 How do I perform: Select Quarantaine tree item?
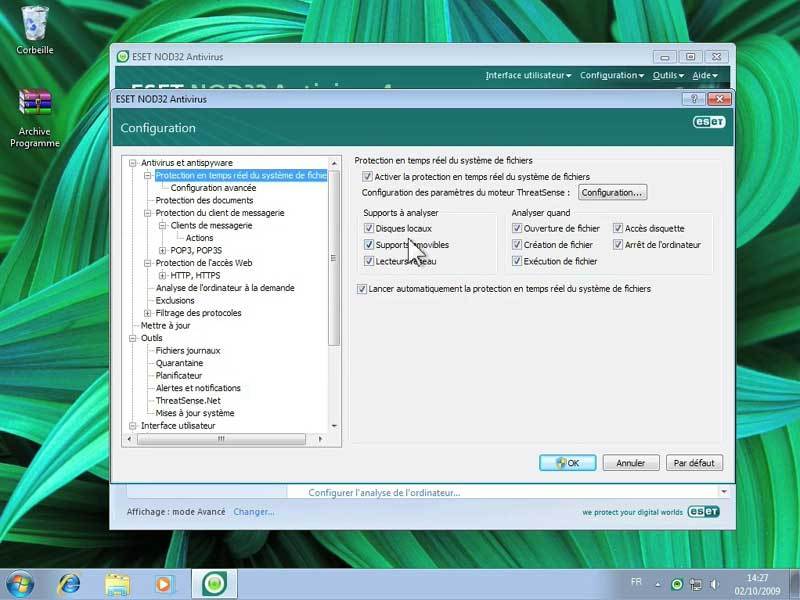click(179, 363)
